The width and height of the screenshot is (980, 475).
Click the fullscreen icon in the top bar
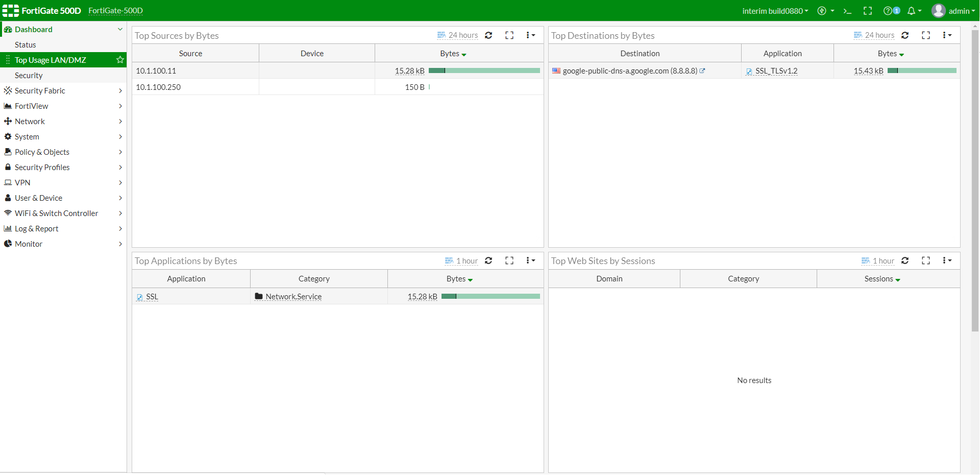[868, 11]
